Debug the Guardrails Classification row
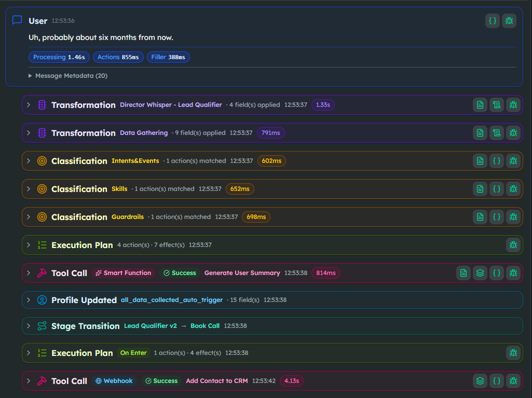Screen dimensions: 532x398 point(513,217)
